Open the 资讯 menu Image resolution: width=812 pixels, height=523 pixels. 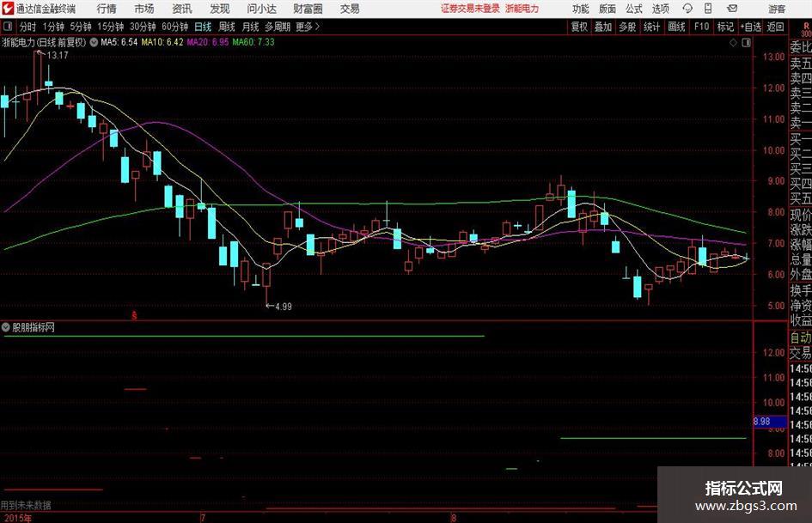coord(182,9)
